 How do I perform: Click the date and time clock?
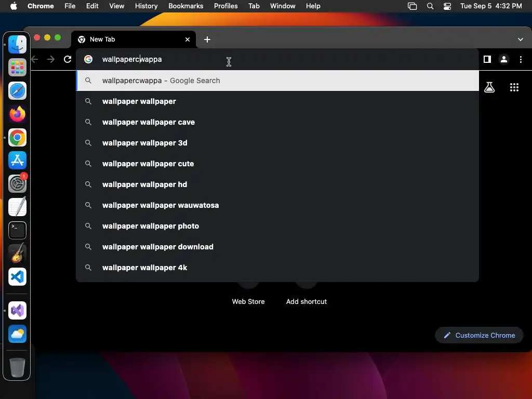click(491, 6)
